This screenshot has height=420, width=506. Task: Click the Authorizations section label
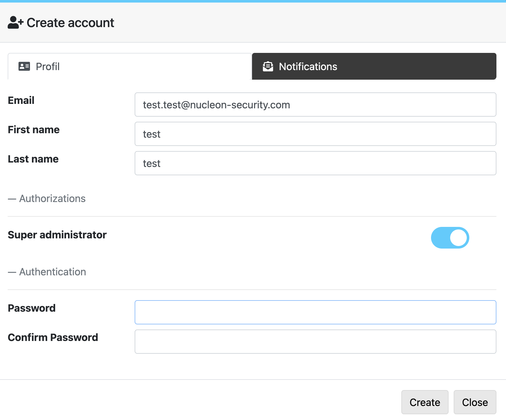pos(52,199)
